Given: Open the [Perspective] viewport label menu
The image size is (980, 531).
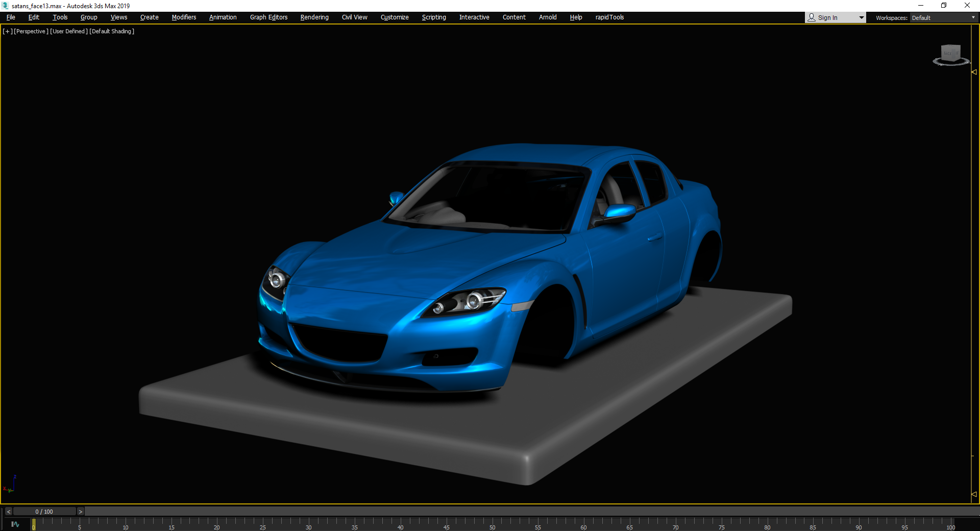Looking at the screenshot, I should 31,31.
